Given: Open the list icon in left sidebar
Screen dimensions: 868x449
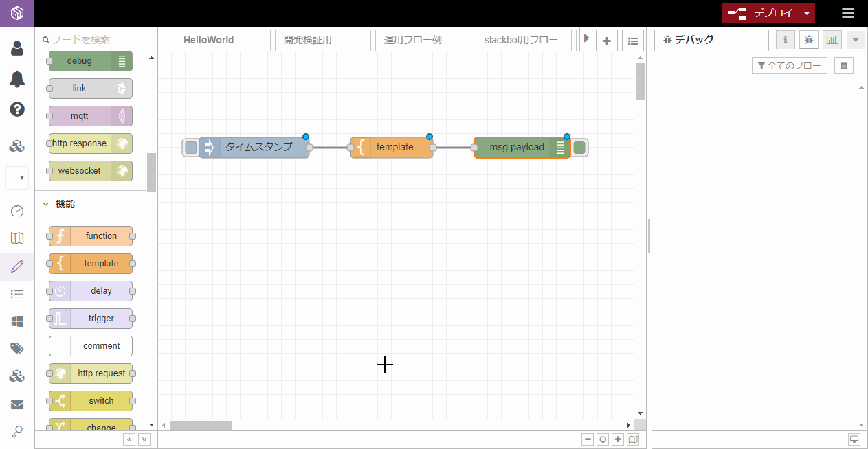Looking at the screenshot, I should [x=17, y=294].
